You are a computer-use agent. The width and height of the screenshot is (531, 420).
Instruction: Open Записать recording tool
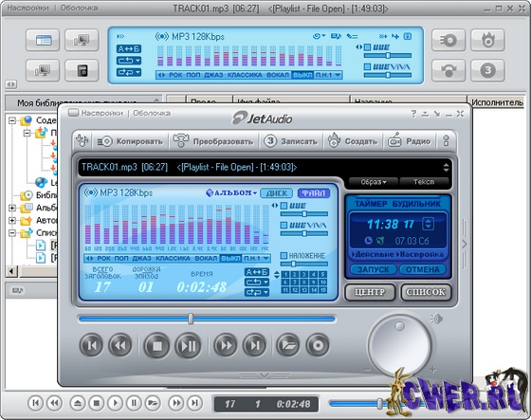pyautogui.click(x=290, y=141)
